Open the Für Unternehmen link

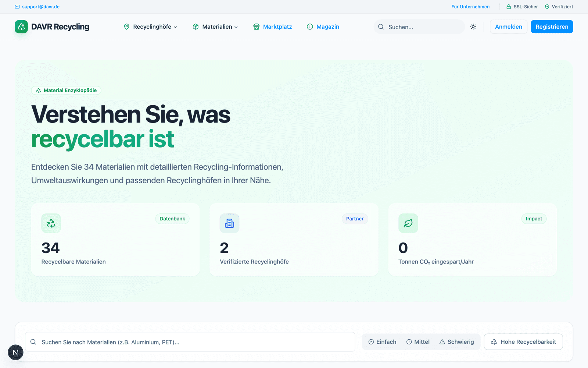[470, 7]
